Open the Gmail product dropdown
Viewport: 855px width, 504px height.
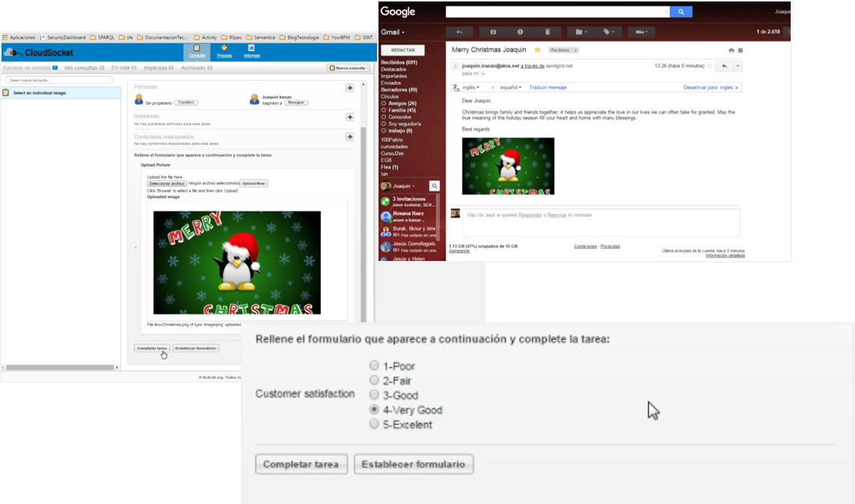tap(393, 32)
